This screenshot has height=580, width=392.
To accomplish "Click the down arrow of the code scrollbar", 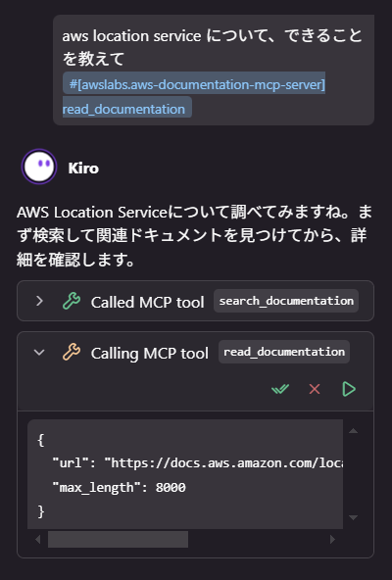I will 353,517.
